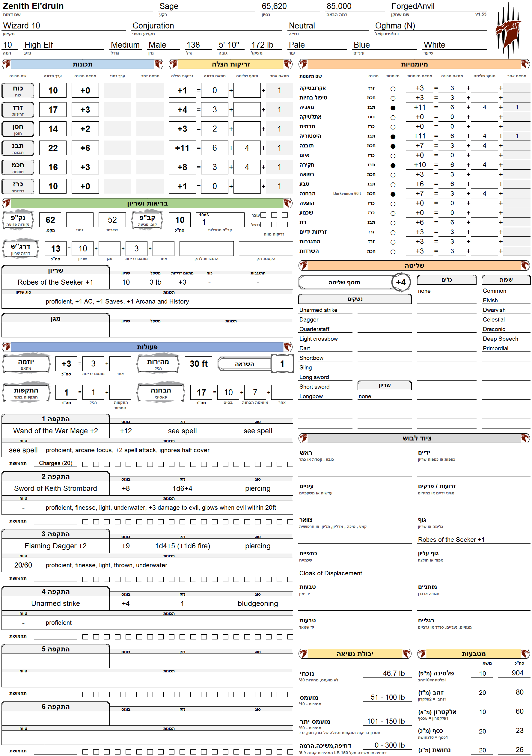Select the Unarmed strike attack name in התקפה 4
This screenshot has height=756, width=532.
pos(55,603)
